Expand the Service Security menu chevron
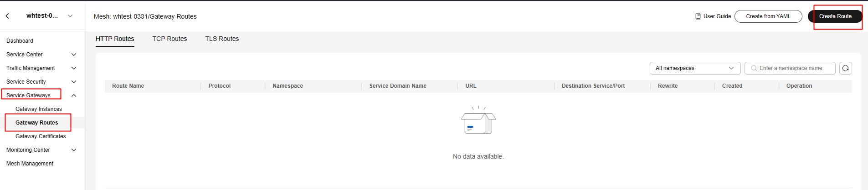Screen dimensions: 868x190 pyautogui.click(x=74, y=82)
